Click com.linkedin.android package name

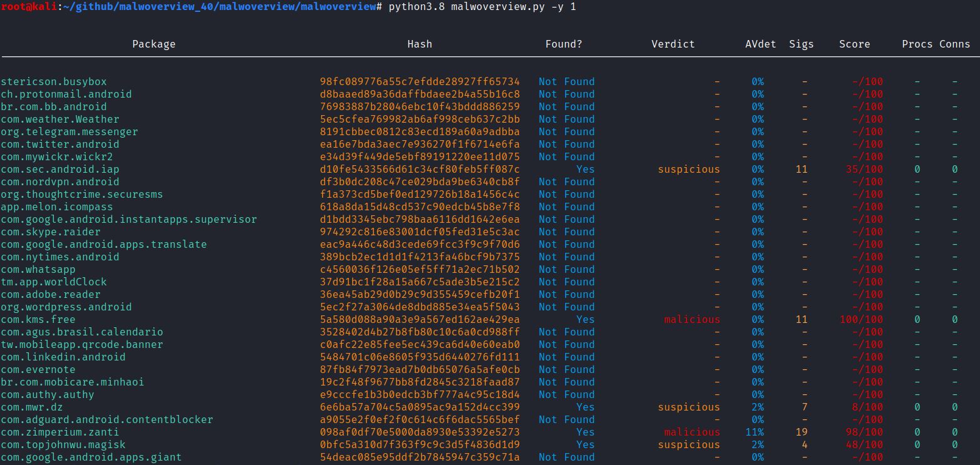pos(63,357)
